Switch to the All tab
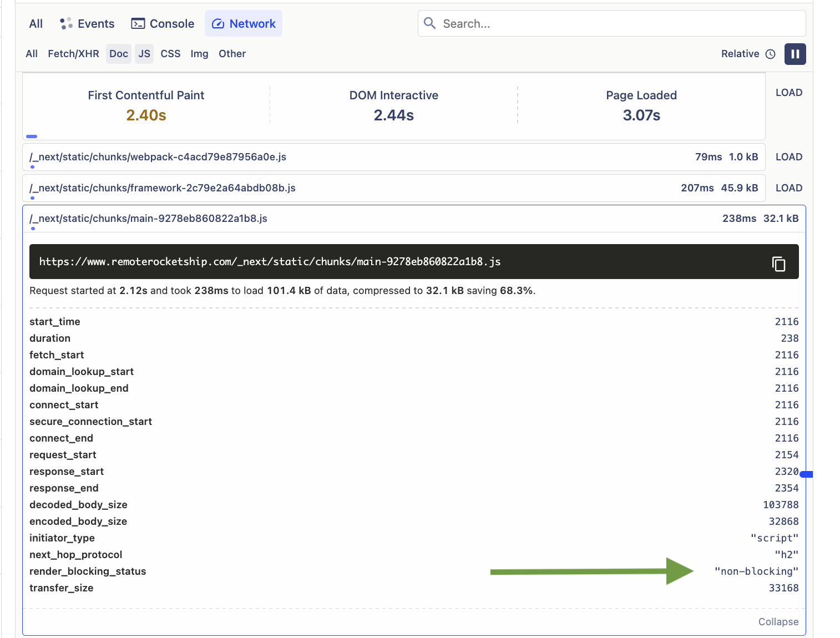This screenshot has height=638, width=840. 35,23
